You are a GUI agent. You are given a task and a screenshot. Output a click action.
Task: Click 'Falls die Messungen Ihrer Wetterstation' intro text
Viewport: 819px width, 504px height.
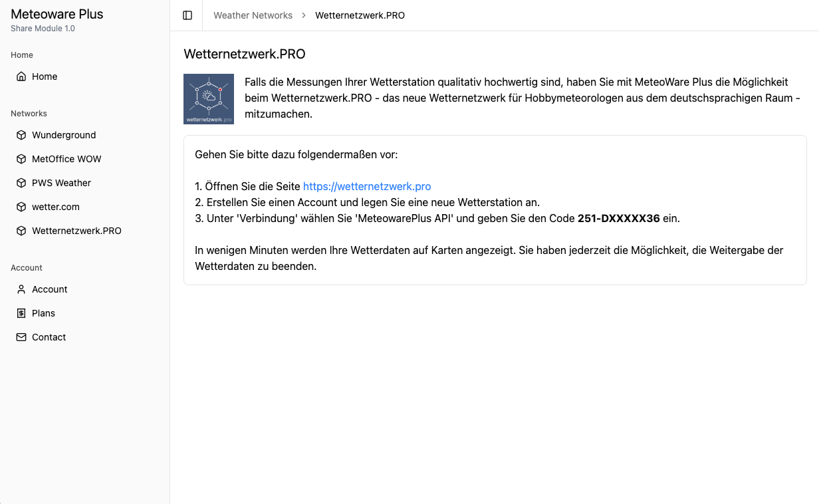[523, 98]
